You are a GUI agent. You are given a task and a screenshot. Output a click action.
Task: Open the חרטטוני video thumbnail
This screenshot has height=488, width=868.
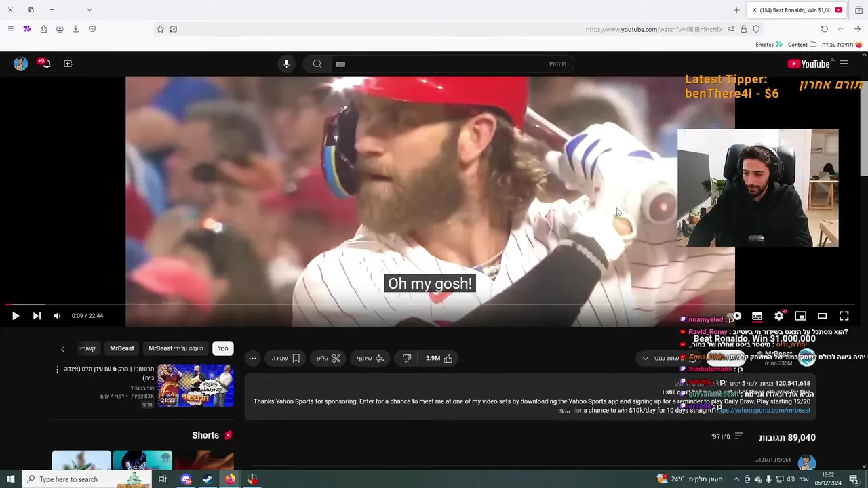coord(195,386)
